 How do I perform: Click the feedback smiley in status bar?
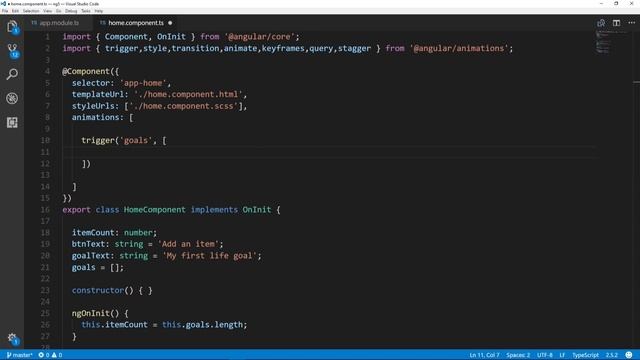629,355
